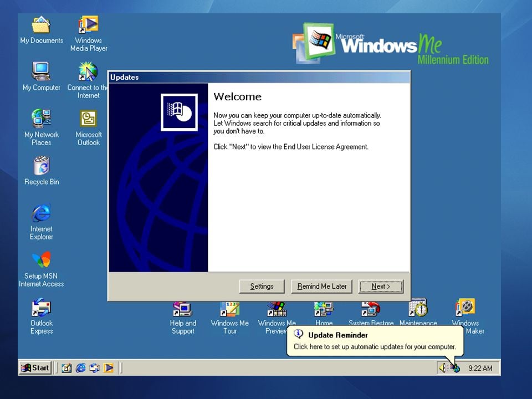Select the Recycle Bin icon

click(x=42, y=171)
